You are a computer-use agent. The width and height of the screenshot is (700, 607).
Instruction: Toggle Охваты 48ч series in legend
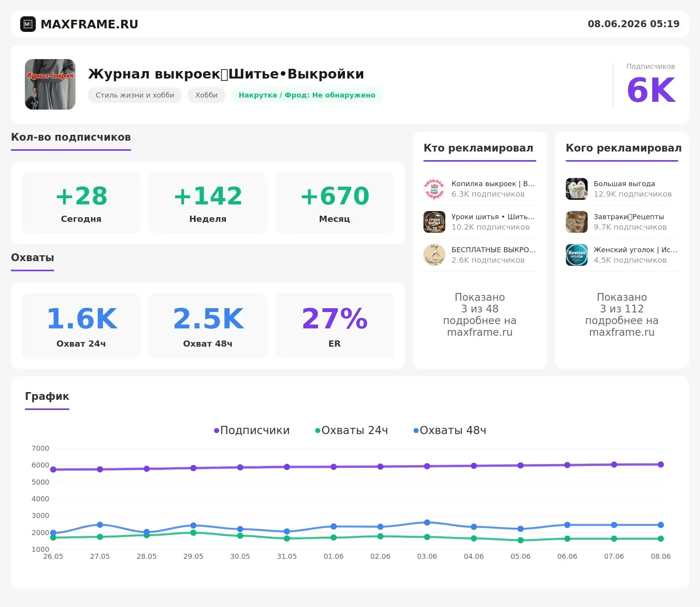click(450, 430)
